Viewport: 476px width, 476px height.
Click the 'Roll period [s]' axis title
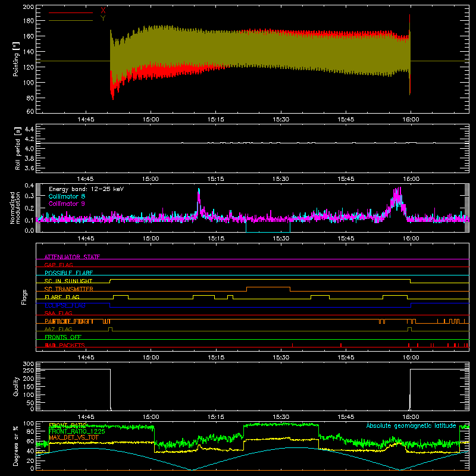(18, 148)
